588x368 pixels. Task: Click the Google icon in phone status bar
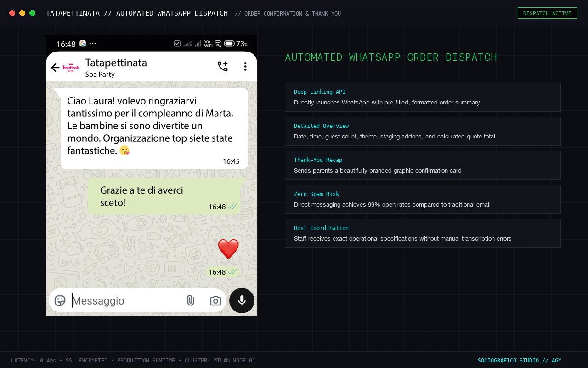pos(83,44)
